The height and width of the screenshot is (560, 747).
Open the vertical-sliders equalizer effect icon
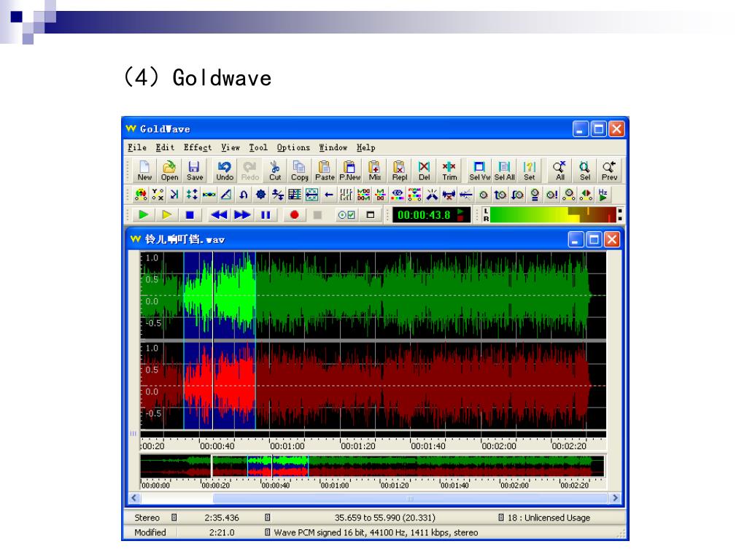click(x=346, y=195)
